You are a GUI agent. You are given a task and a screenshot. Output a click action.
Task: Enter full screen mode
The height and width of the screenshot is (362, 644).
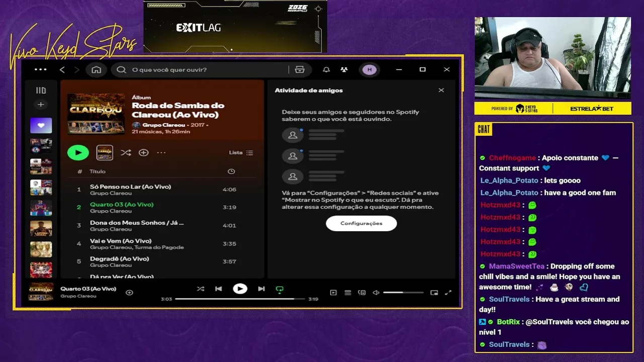pyautogui.click(x=448, y=293)
